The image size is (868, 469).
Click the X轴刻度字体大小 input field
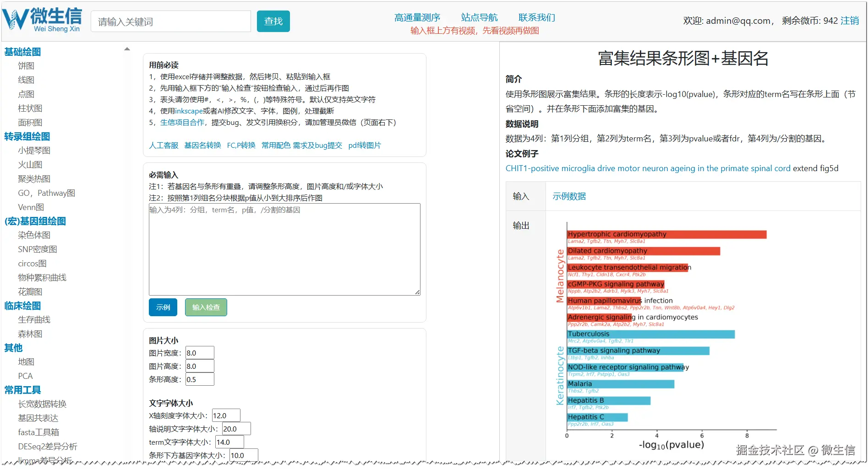click(x=226, y=415)
